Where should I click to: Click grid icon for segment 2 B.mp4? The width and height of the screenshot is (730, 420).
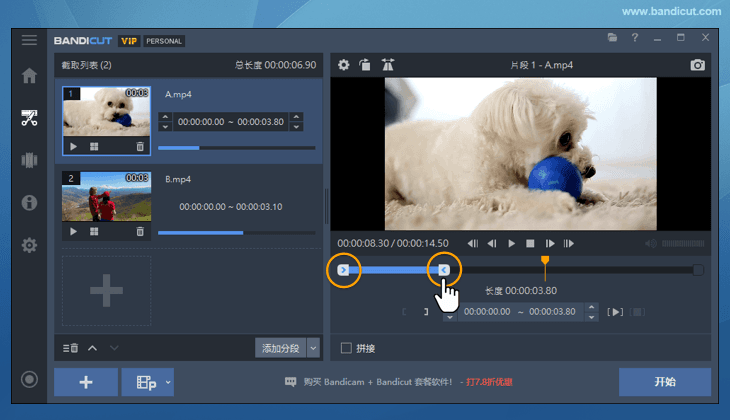[x=94, y=231]
